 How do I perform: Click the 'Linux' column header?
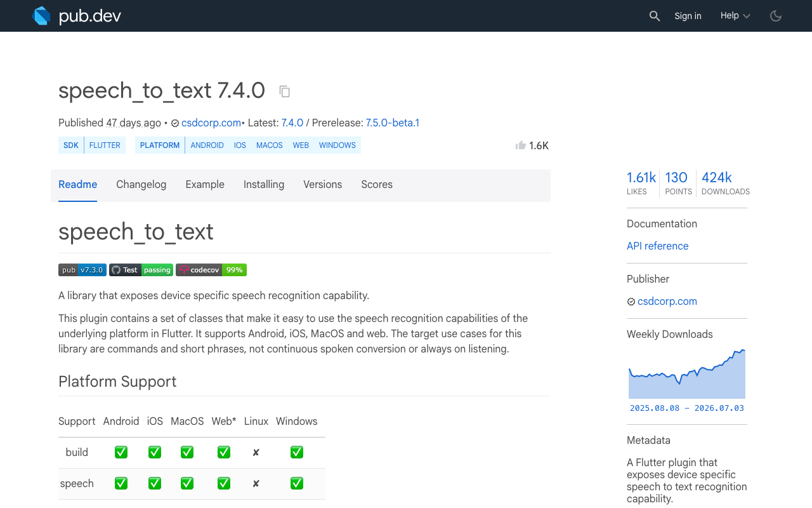(x=256, y=422)
